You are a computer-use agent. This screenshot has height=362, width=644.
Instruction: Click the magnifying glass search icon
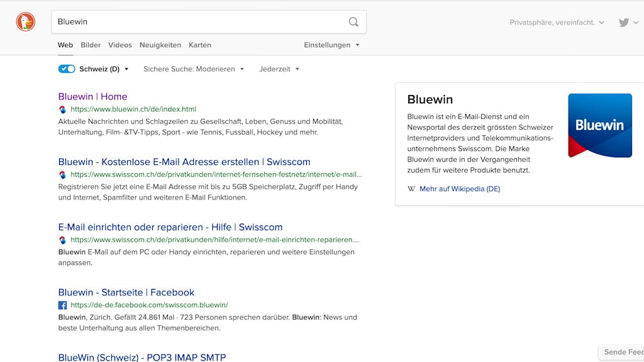[353, 22]
